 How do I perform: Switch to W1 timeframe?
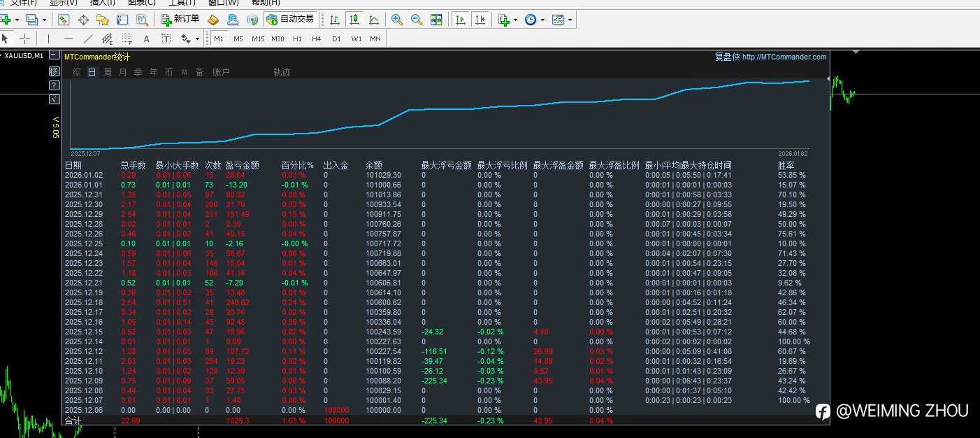click(x=356, y=38)
